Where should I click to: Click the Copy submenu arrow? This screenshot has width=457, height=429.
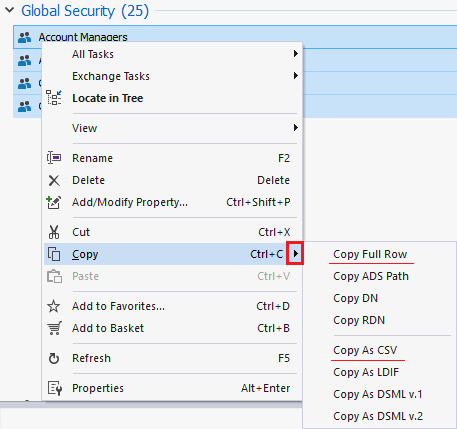(295, 254)
